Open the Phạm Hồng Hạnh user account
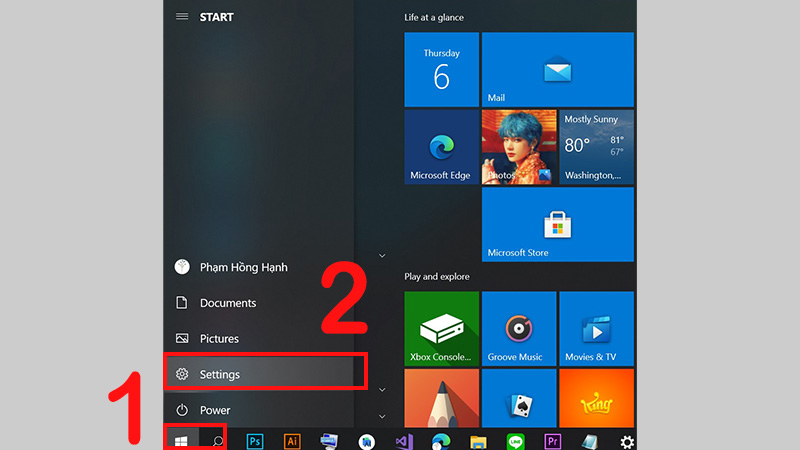The width and height of the screenshot is (800, 450). [259, 267]
